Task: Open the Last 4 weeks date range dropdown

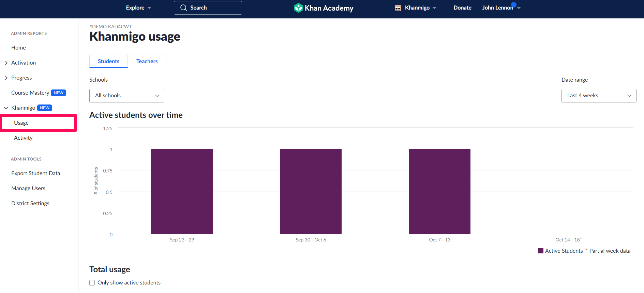Action: pos(599,96)
